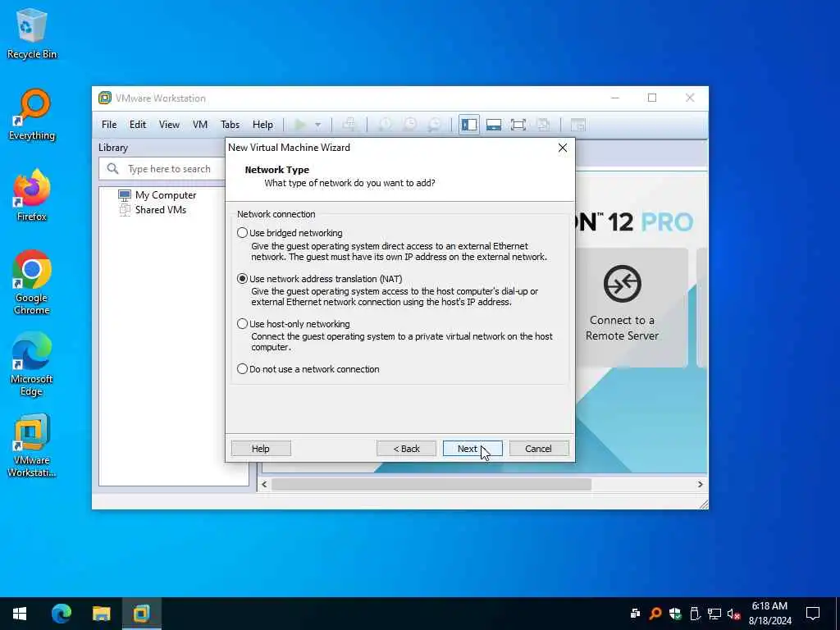Click Revert to Snapshot toolbar icon

pyautogui.click(x=410, y=125)
